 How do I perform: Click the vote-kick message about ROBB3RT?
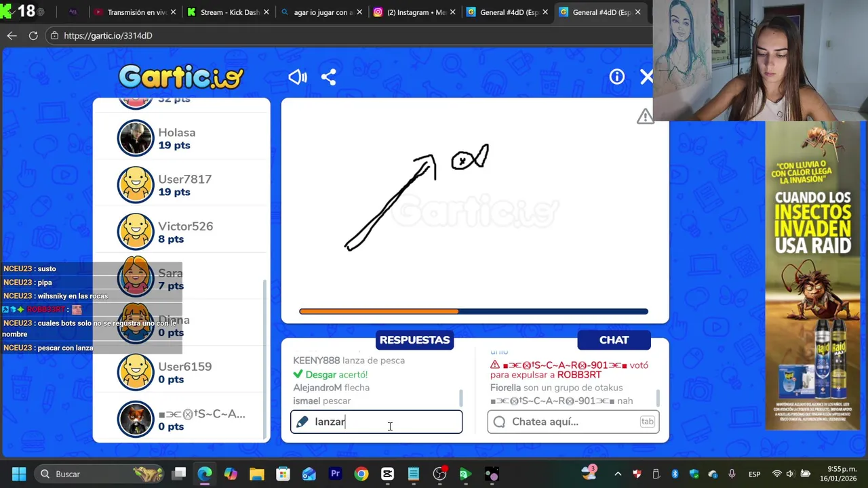click(570, 369)
